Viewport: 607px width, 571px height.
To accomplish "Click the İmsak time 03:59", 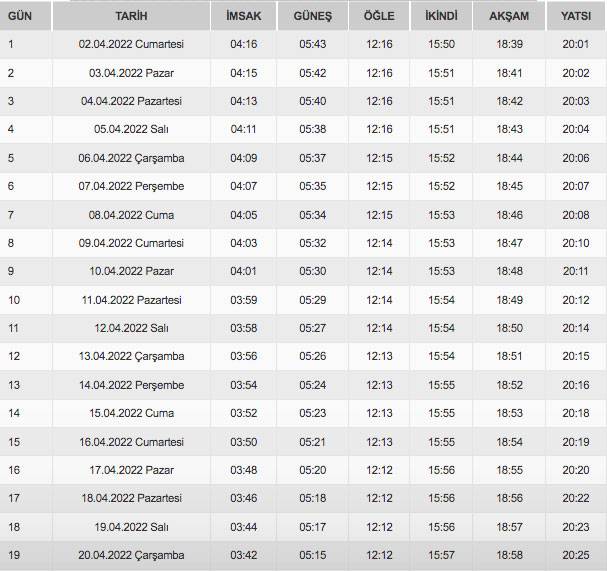I will (x=243, y=300).
